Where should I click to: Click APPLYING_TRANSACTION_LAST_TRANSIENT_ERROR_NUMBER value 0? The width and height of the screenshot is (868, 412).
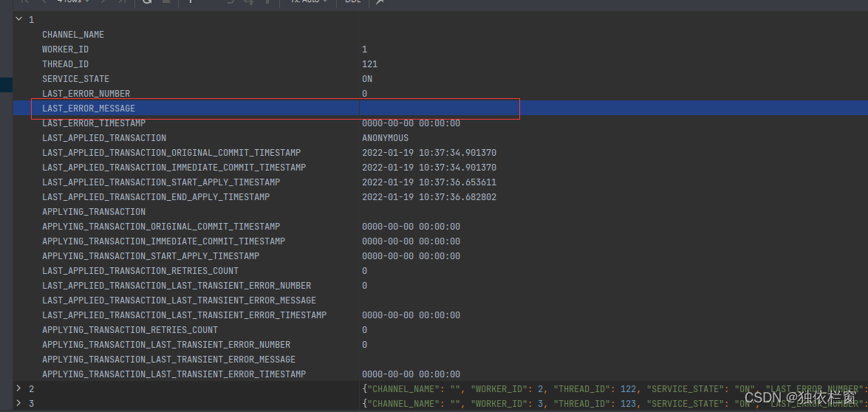[x=364, y=345]
